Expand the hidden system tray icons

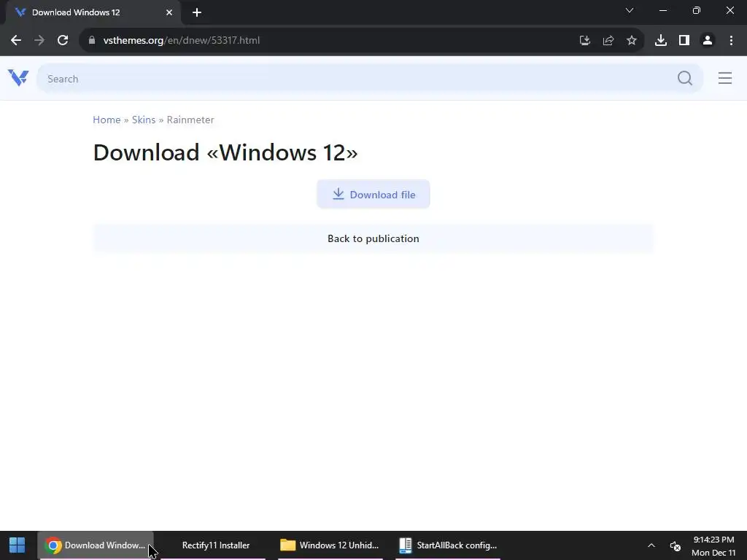(651, 545)
